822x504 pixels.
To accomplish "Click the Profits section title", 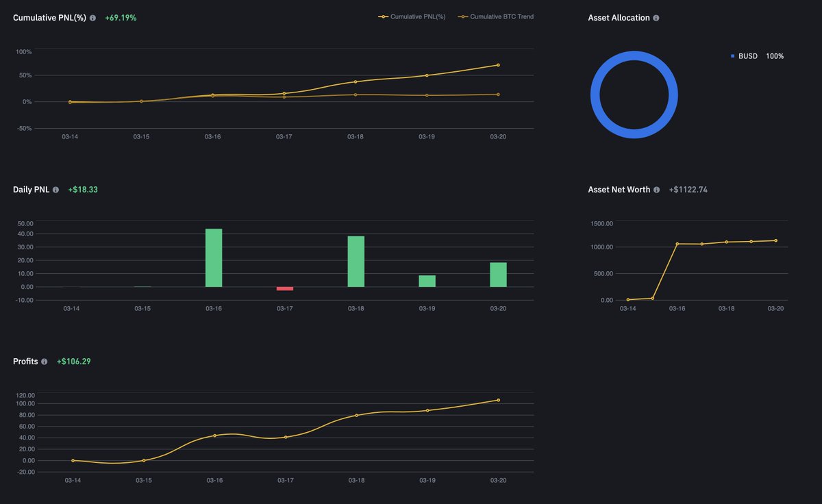I will [25, 362].
